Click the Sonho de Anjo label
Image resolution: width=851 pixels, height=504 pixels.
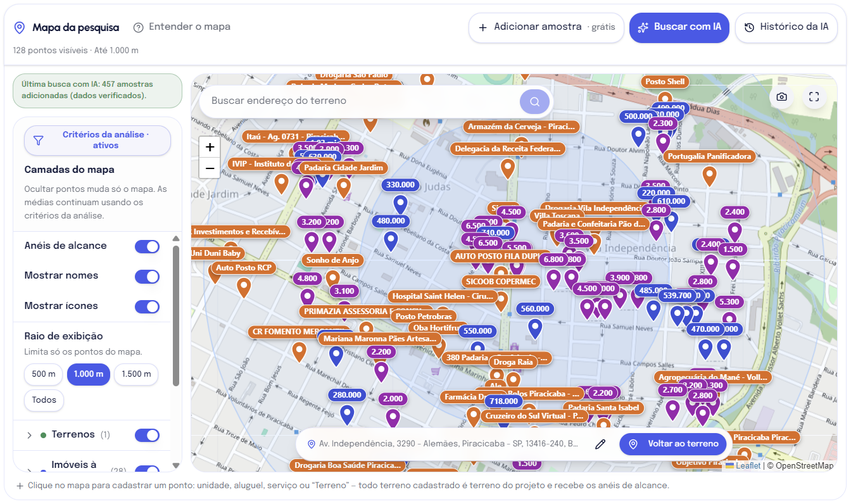332,260
